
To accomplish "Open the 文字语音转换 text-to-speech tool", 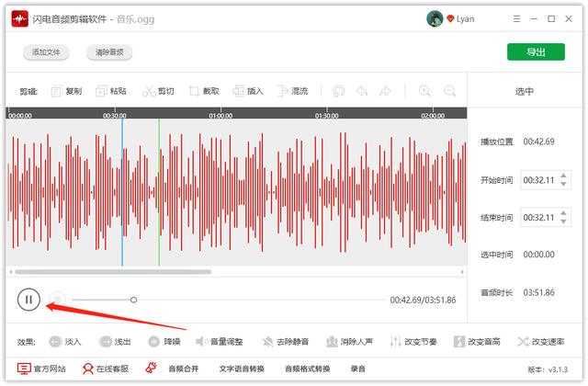I will 242,369.
